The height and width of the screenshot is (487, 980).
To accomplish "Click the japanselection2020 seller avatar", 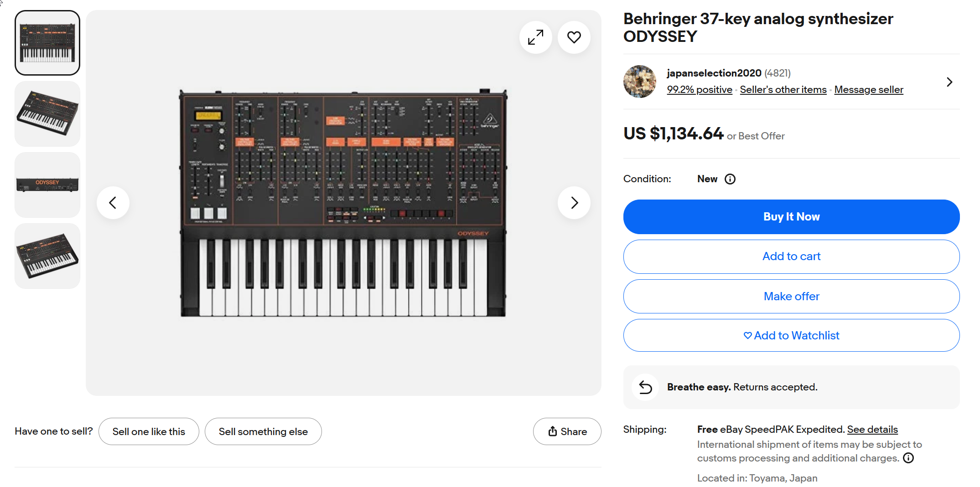I will coord(640,82).
